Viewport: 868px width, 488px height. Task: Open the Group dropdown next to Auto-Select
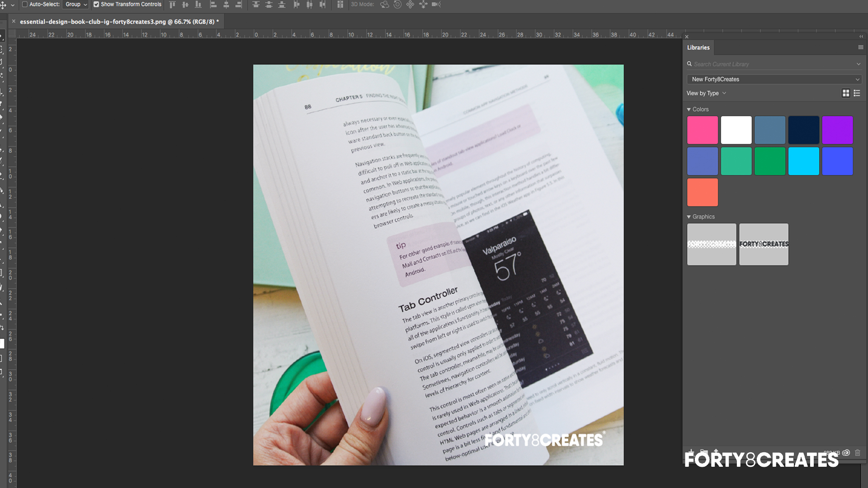pos(75,4)
